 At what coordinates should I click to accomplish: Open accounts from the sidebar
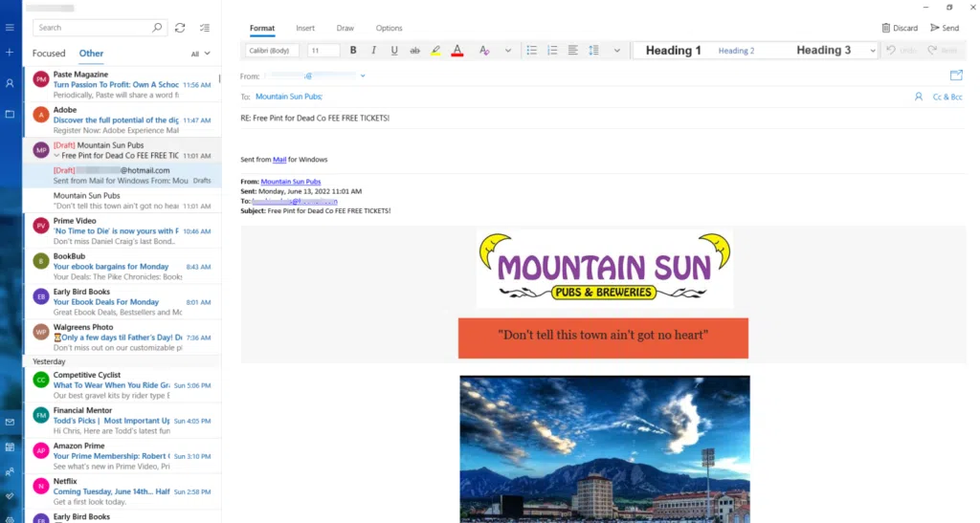pos(10,83)
